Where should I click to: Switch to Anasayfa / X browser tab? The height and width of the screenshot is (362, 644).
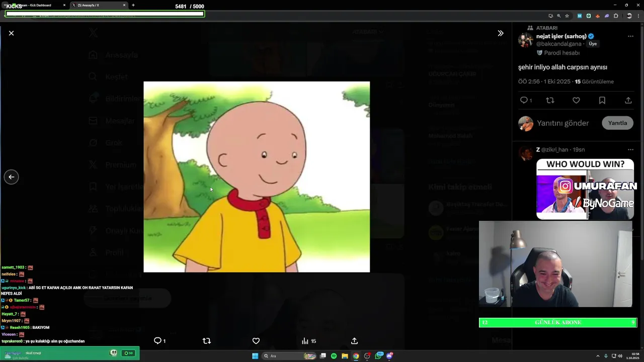click(x=99, y=5)
